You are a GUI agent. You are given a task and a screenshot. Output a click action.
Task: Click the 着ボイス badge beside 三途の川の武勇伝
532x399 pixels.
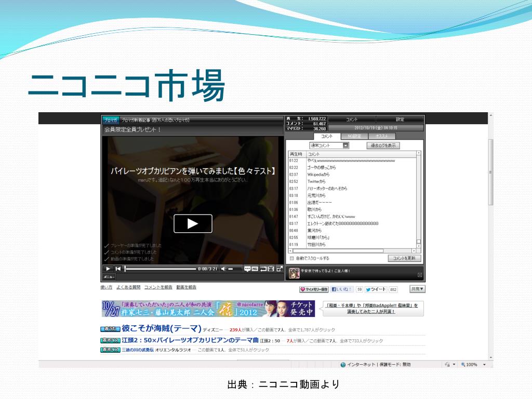tap(110, 350)
